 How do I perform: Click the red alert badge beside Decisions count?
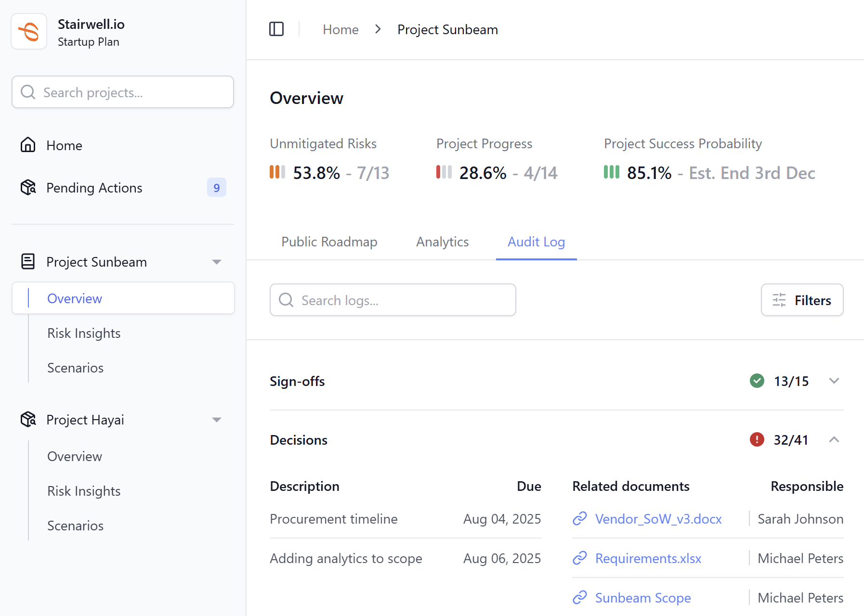click(x=757, y=439)
